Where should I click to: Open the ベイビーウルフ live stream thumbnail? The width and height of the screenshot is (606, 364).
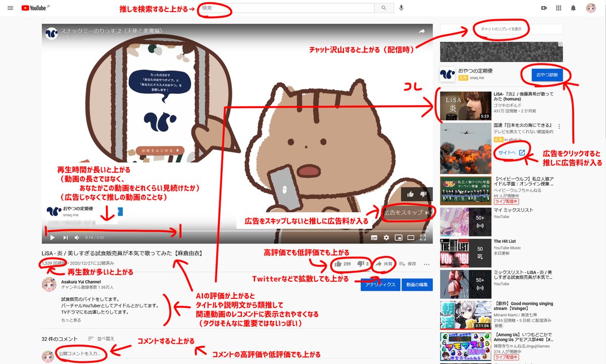click(x=465, y=190)
